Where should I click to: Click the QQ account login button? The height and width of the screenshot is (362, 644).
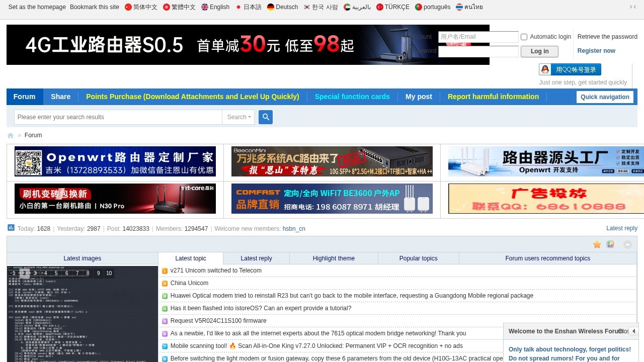pos(570,69)
